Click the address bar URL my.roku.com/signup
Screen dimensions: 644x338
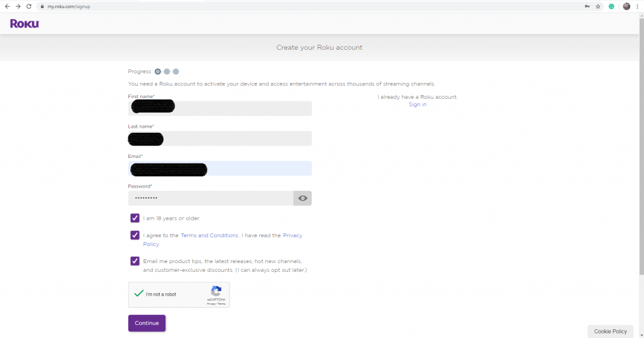point(69,6)
